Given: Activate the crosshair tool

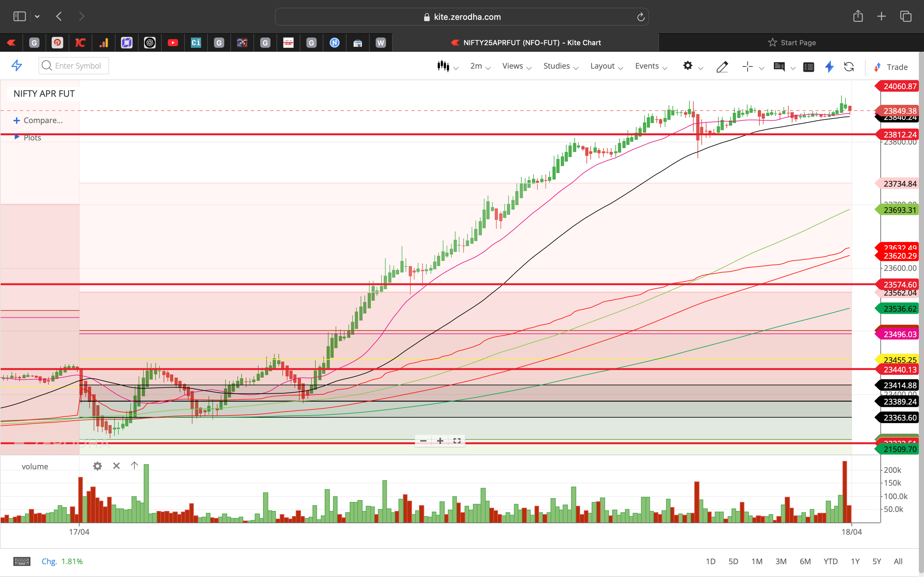Looking at the screenshot, I should [x=747, y=67].
